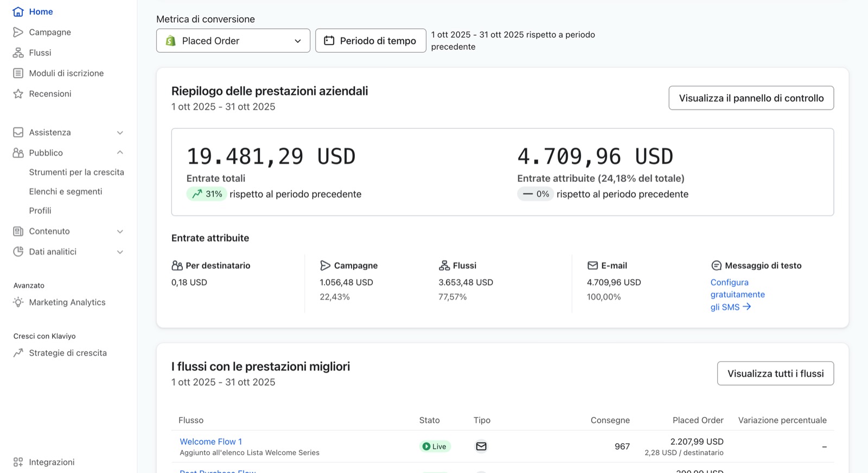
Task: Open the Welcome Flow 1 link
Action: pos(211,442)
